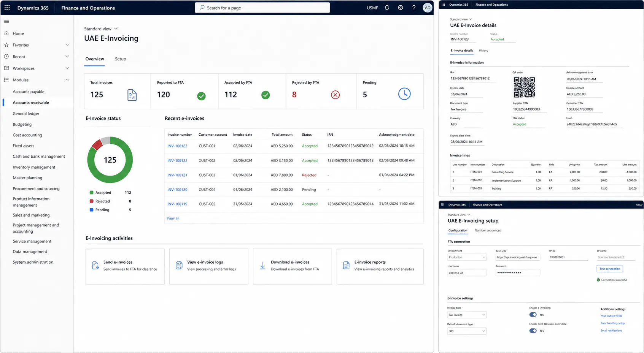
Task: Click the Favorites star icon
Action: pos(6,45)
